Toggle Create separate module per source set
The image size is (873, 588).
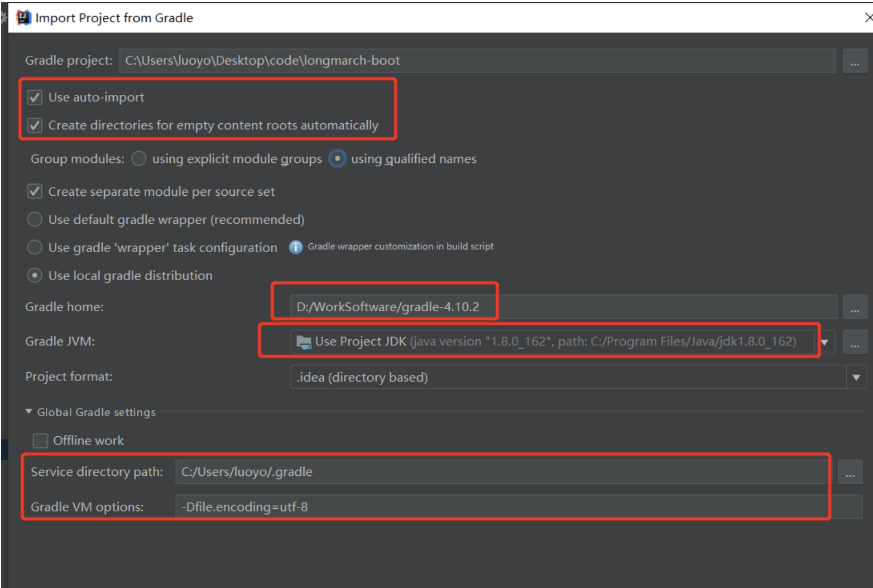(35, 191)
